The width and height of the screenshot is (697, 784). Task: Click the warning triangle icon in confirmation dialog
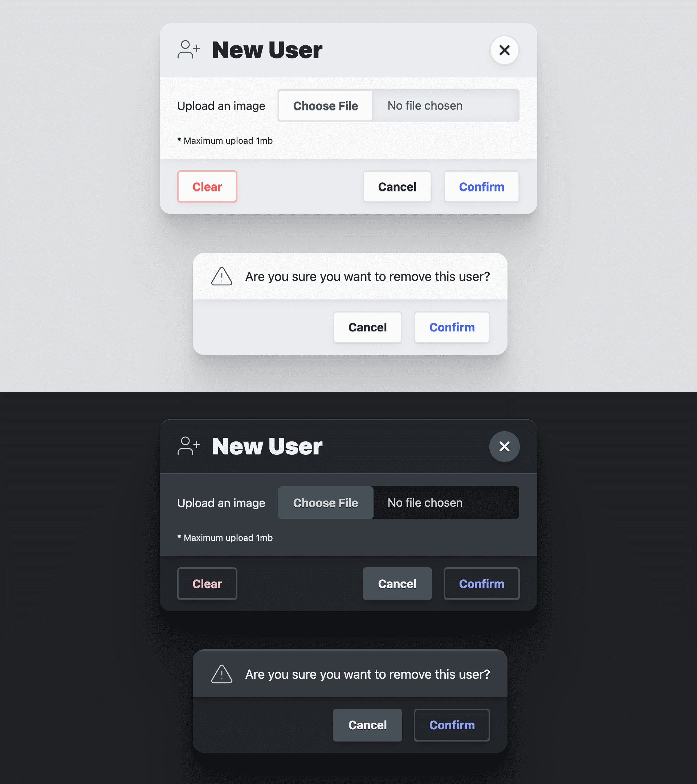(x=222, y=276)
